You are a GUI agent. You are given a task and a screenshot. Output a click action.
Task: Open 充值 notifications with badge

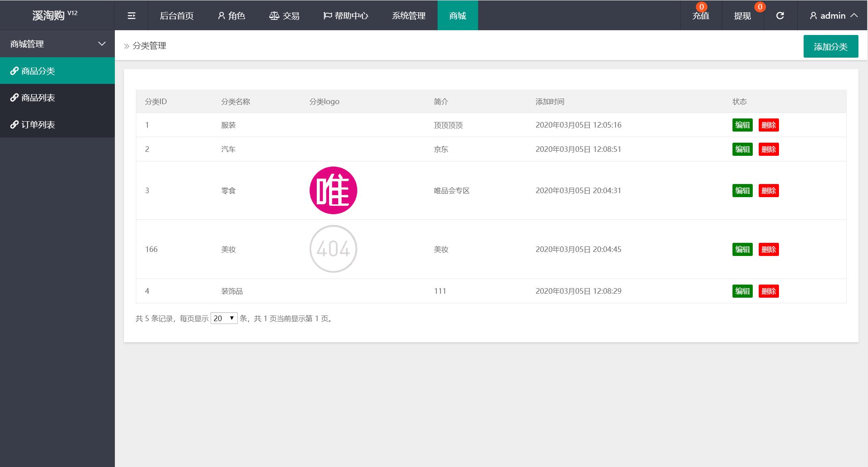point(701,16)
